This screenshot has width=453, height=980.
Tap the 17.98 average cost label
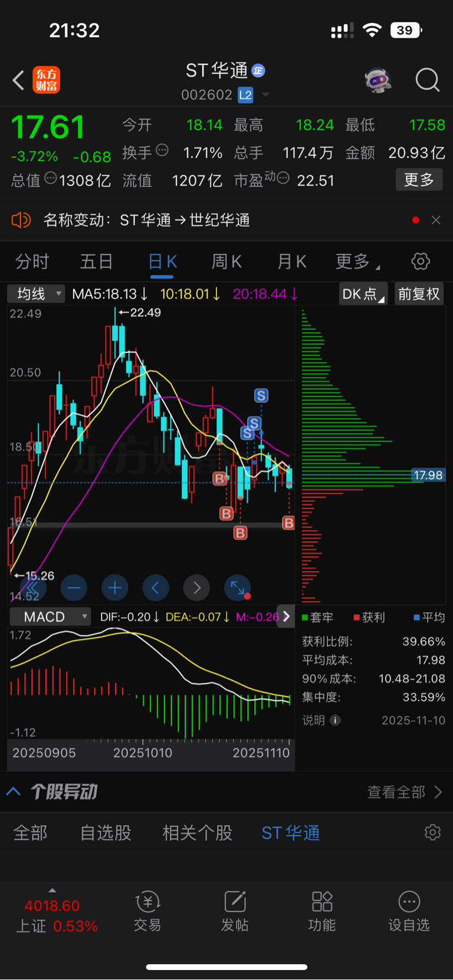pyautogui.click(x=428, y=476)
